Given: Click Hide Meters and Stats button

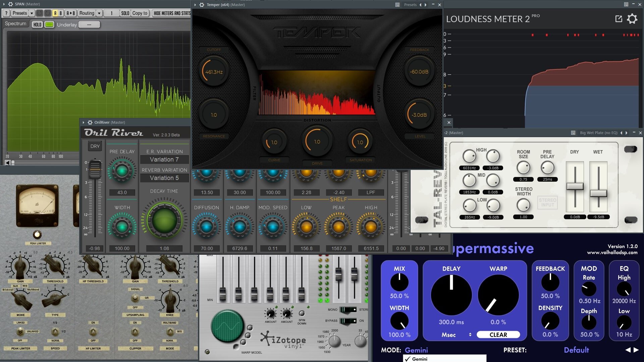Looking at the screenshot, I should [x=172, y=13].
